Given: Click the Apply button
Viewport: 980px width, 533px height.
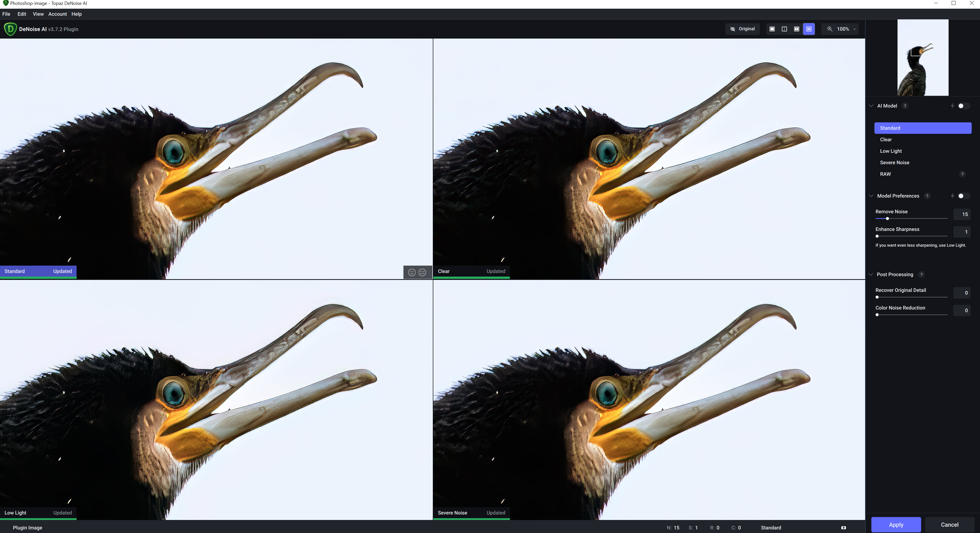Looking at the screenshot, I should [896, 525].
